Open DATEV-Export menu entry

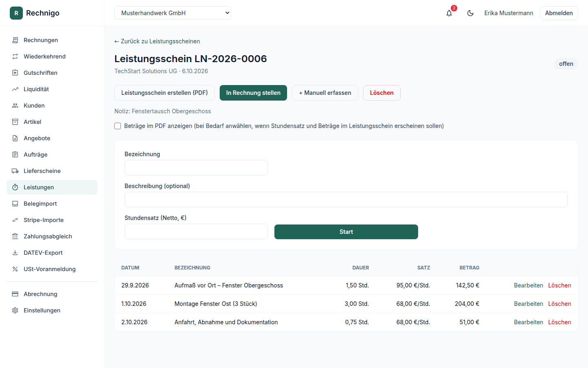(x=52, y=253)
